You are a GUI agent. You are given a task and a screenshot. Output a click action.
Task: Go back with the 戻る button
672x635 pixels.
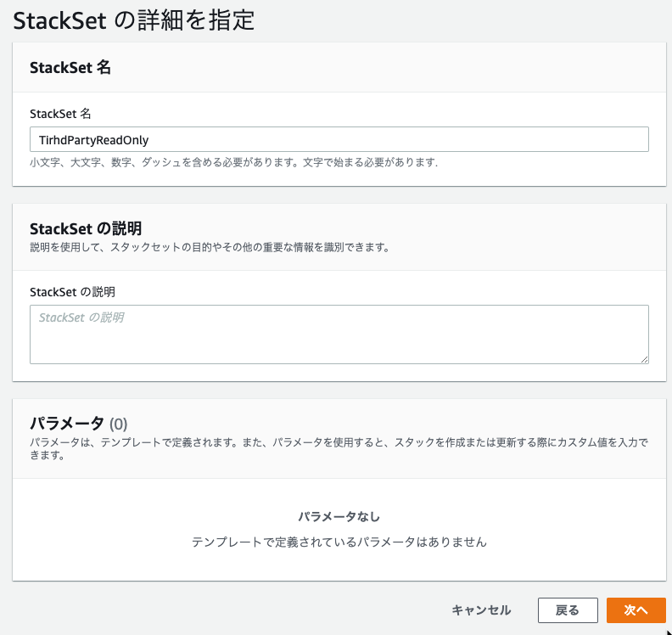click(568, 610)
